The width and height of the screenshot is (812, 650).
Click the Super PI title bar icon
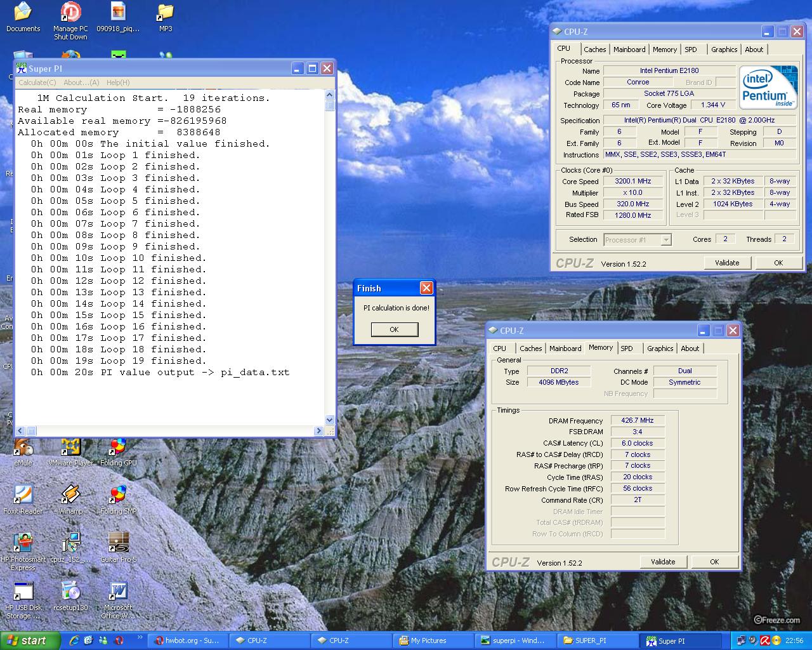[x=21, y=69]
